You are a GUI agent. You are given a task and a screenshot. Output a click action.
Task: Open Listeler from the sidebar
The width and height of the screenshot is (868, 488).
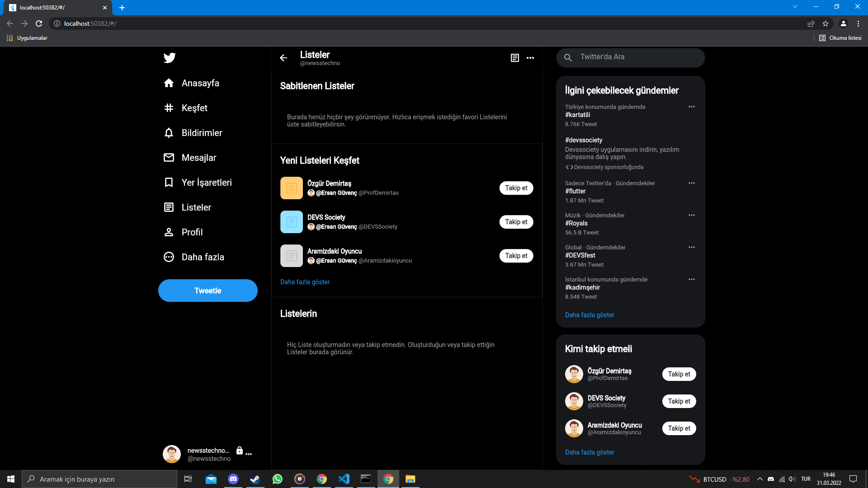(x=187, y=207)
